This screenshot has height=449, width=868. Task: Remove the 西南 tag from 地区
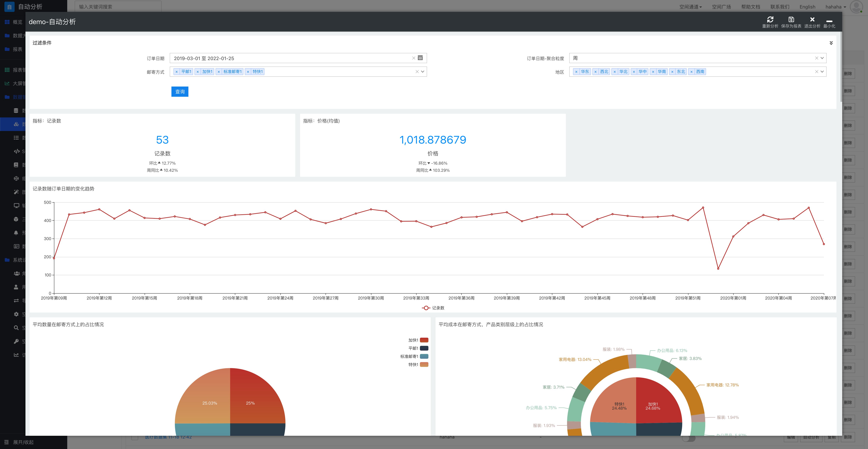tap(691, 72)
